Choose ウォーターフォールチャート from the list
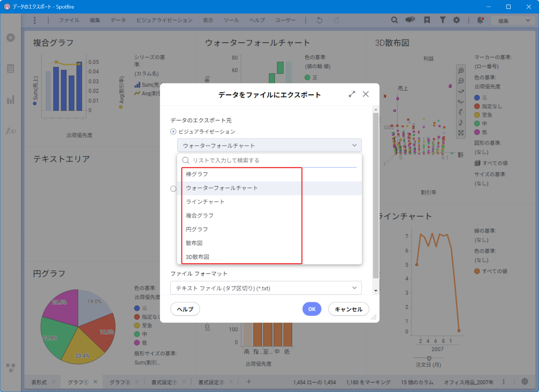The width and height of the screenshot is (539, 392). coord(269,188)
